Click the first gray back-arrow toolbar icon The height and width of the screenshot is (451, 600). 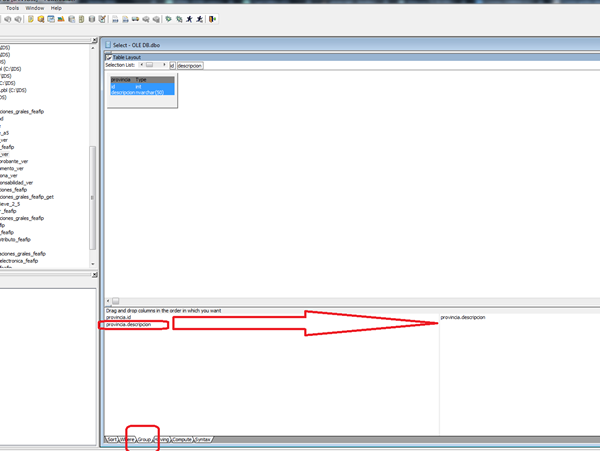pyautogui.click(x=8, y=19)
